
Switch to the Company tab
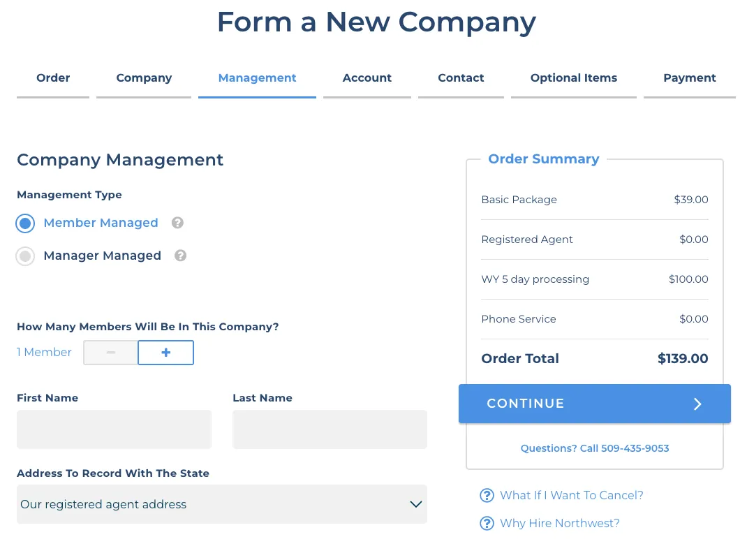pos(144,78)
